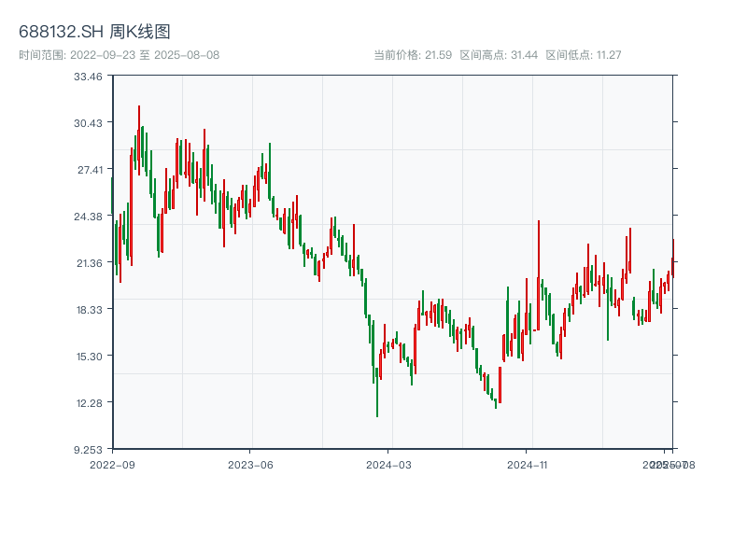Click the x-axis label 2023-06
Viewport: 747px width, 560px height.
(250, 465)
